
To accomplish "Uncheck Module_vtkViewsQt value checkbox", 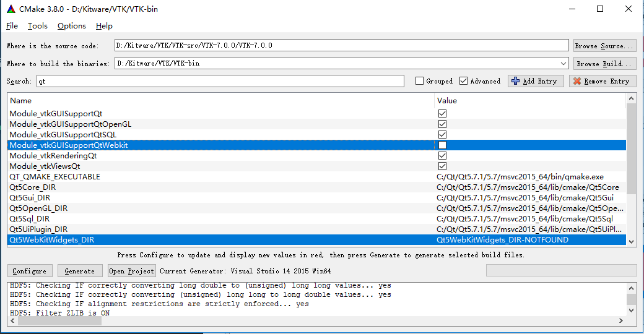I will pyautogui.click(x=442, y=166).
